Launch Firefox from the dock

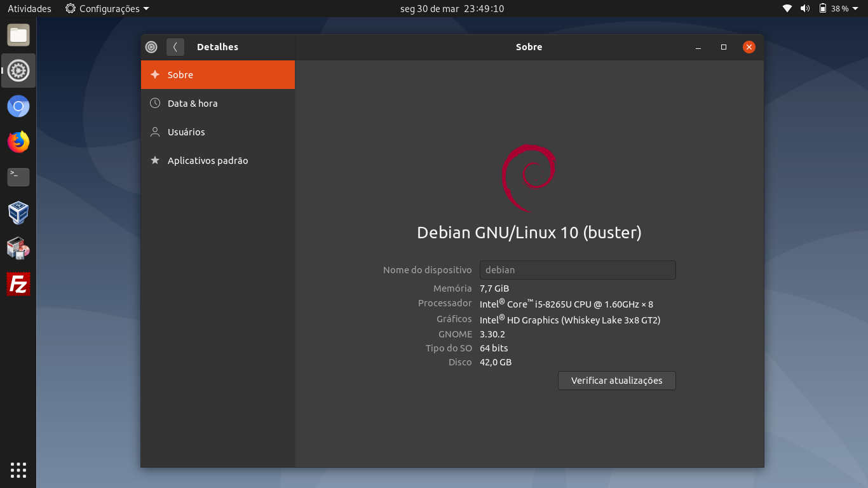[18, 142]
